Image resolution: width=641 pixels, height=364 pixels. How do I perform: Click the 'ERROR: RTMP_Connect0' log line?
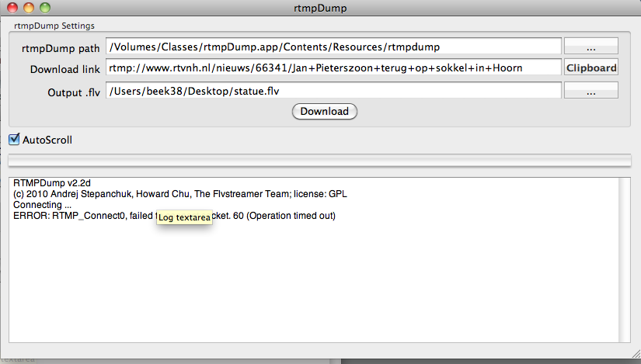pyautogui.click(x=174, y=216)
